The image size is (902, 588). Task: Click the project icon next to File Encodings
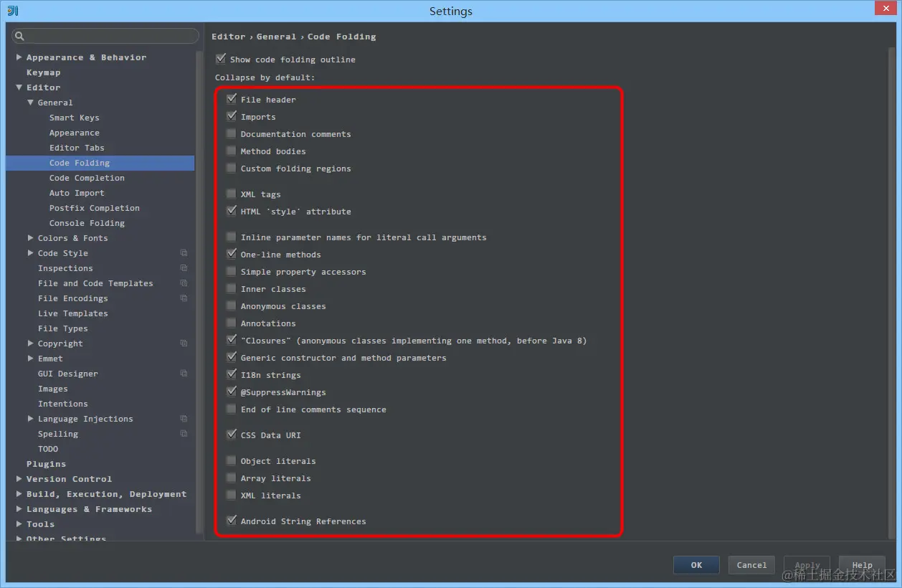[x=184, y=298]
